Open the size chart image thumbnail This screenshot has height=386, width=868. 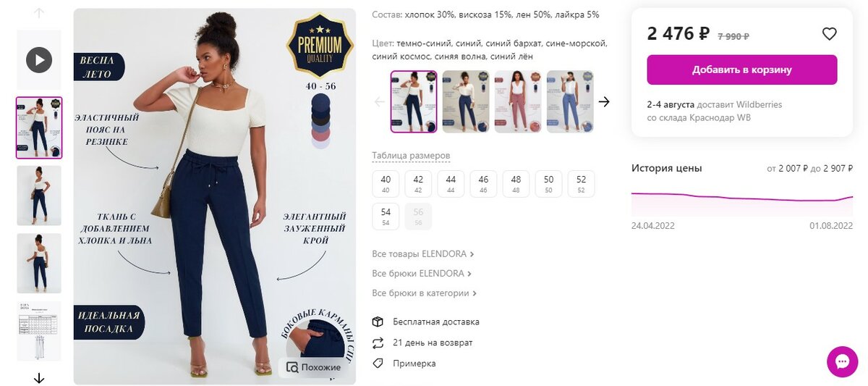(39, 331)
